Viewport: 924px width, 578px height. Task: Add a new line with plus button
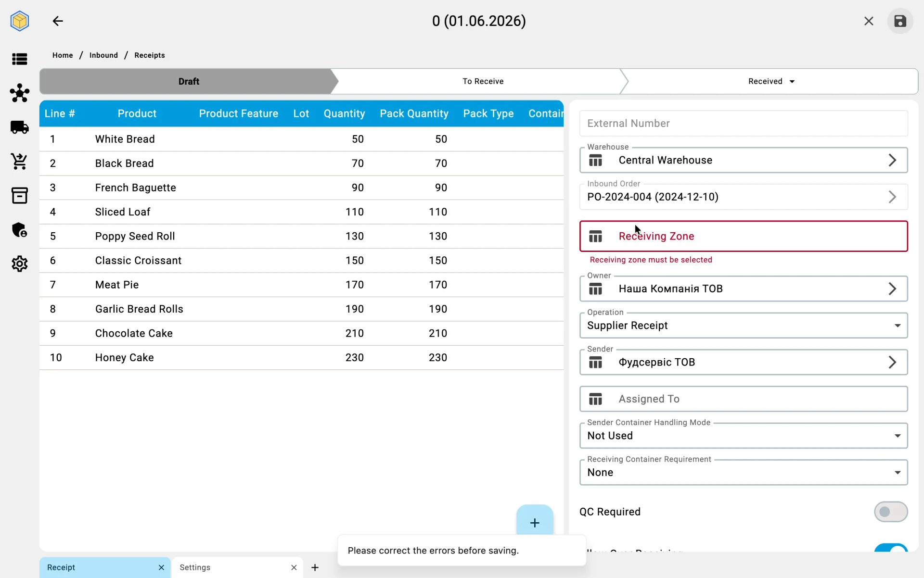tap(535, 522)
